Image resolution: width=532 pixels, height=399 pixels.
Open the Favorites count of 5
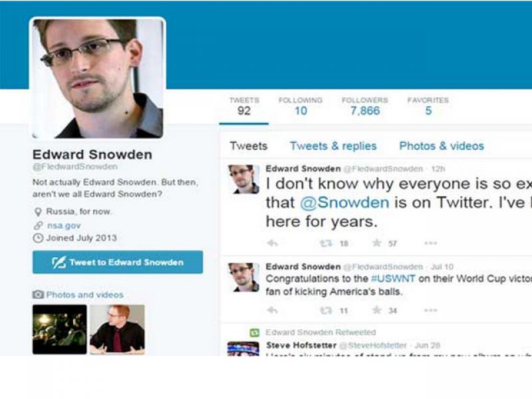point(428,106)
